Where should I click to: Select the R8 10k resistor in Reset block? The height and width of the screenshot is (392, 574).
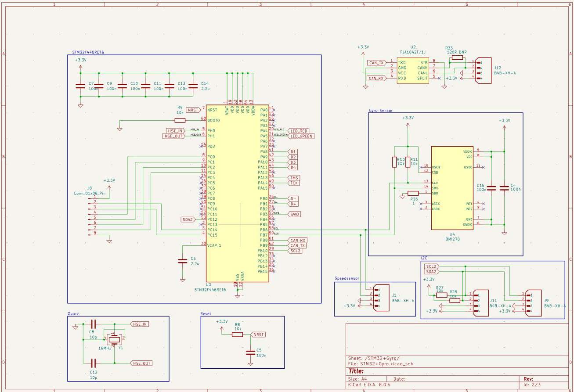(x=237, y=334)
